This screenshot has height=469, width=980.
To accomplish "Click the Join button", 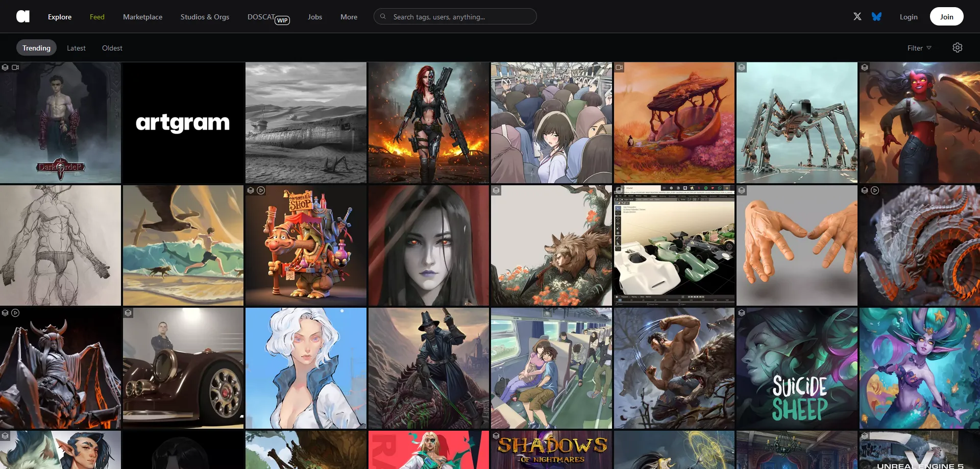I will click(946, 16).
